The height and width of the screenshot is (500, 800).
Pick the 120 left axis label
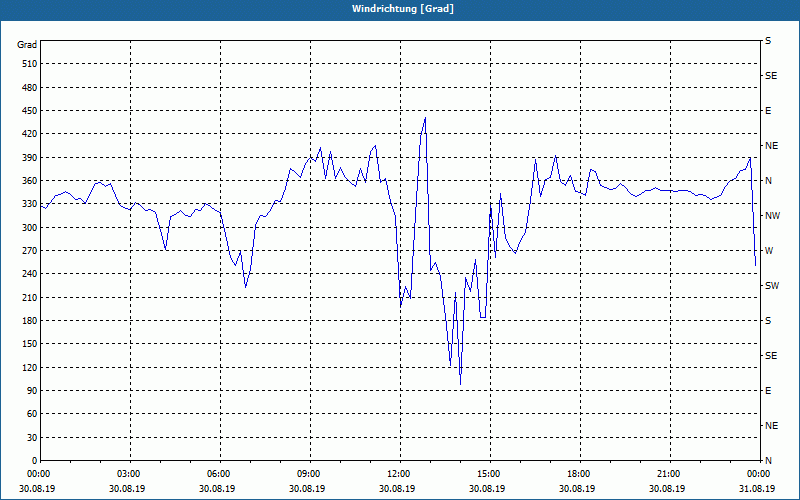pos(29,367)
